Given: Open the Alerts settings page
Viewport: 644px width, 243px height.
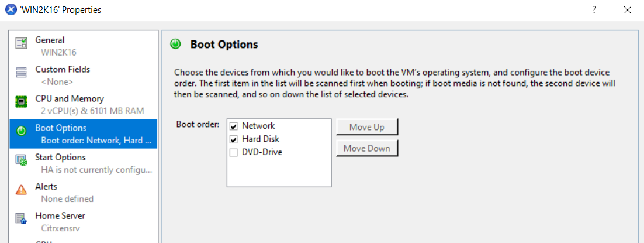Looking at the screenshot, I should pyautogui.click(x=84, y=192).
